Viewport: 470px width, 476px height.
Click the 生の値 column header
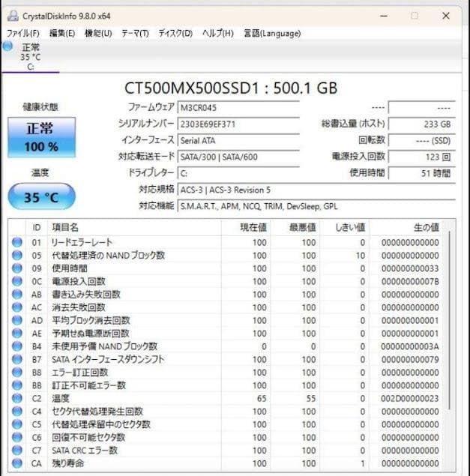coord(407,227)
